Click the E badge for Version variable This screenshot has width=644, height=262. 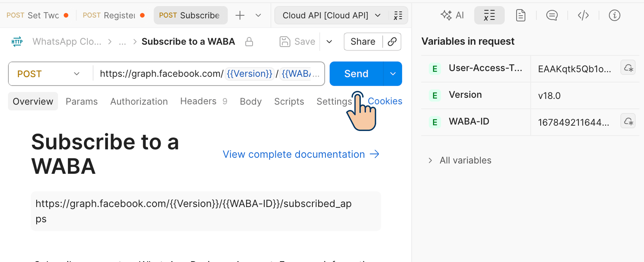(x=435, y=95)
